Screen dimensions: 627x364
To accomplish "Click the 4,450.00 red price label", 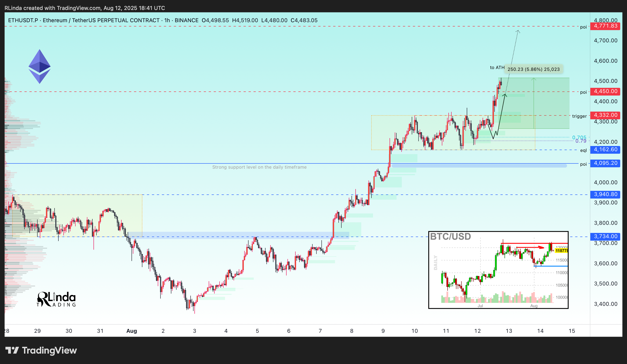I will 605,91.
